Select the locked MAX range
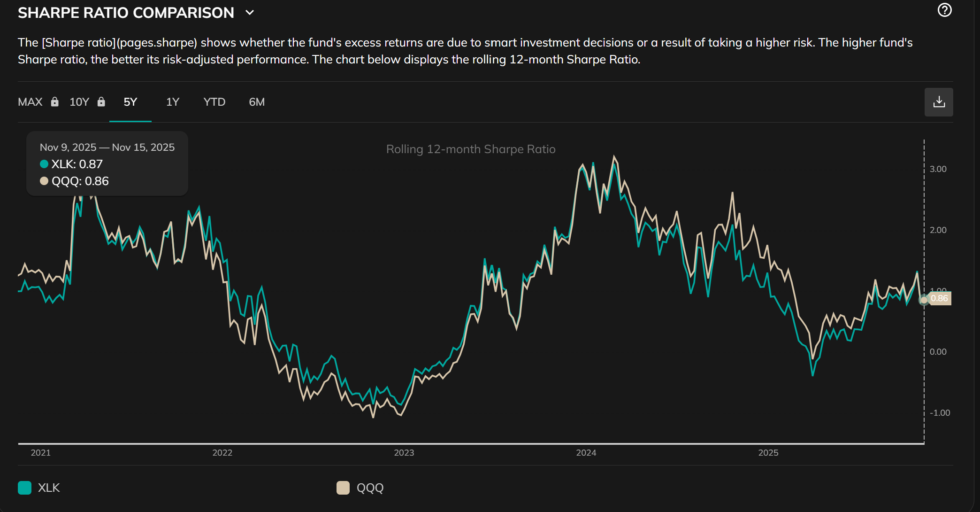 pyautogui.click(x=31, y=102)
